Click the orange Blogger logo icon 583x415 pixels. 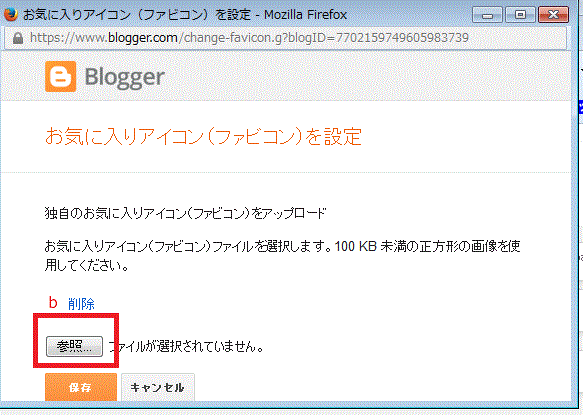click(61, 77)
